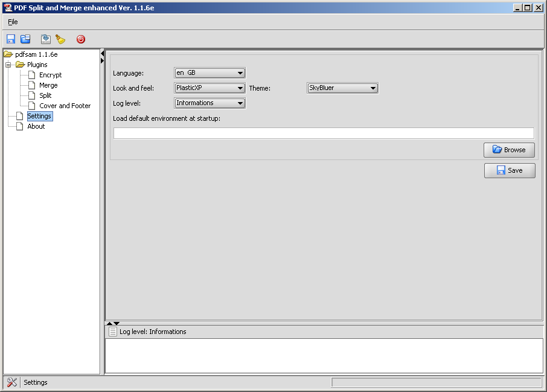Click the 'Settings' text in the status bar
547x392 pixels.
click(36, 382)
